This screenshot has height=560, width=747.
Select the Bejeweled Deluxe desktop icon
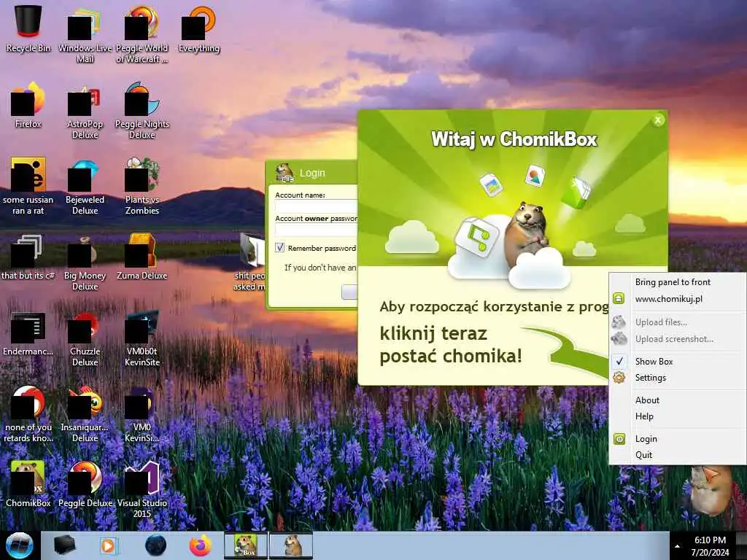(x=85, y=186)
